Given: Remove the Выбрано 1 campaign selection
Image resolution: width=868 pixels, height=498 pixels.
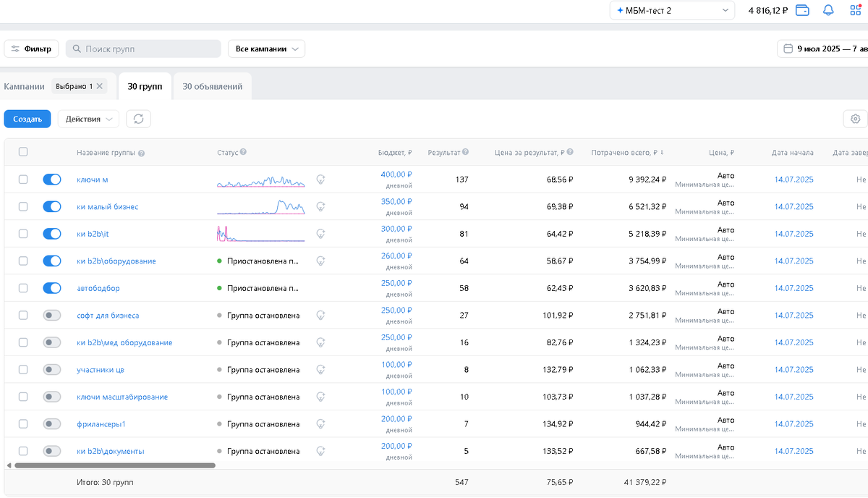Looking at the screenshot, I should pyautogui.click(x=100, y=86).
